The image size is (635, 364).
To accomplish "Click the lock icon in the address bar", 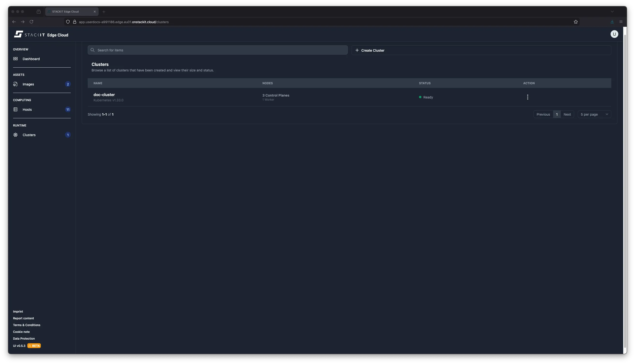I will (75, 22).
